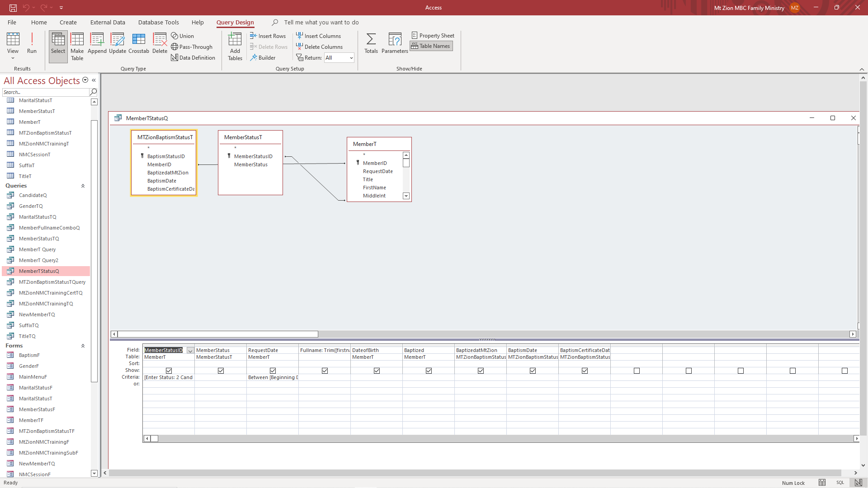Open the query Parameters dialog

394,43
